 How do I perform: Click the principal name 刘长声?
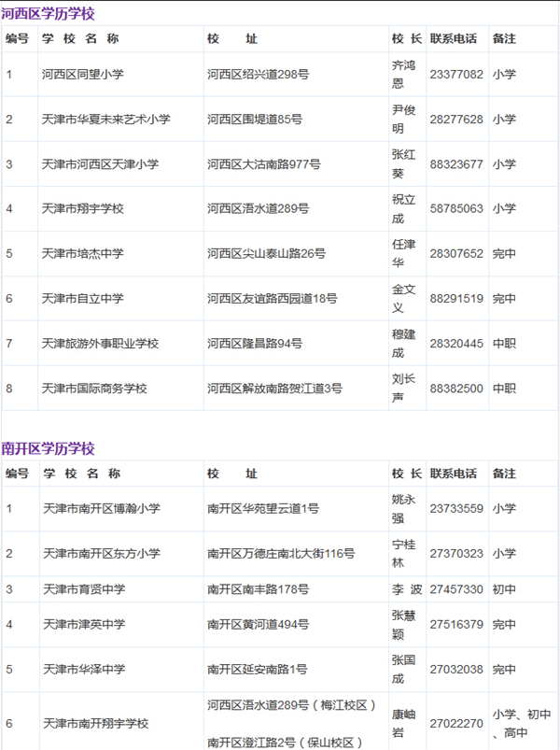403,388
